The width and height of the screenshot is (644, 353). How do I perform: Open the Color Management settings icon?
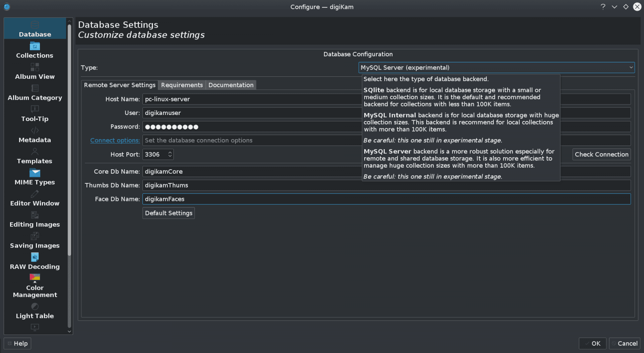[35, 278]
